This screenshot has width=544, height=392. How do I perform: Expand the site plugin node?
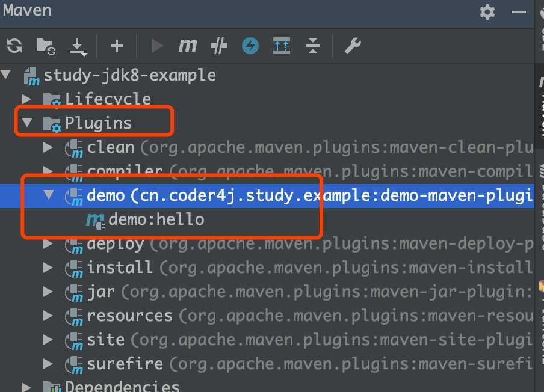click(x=48, y=339)
